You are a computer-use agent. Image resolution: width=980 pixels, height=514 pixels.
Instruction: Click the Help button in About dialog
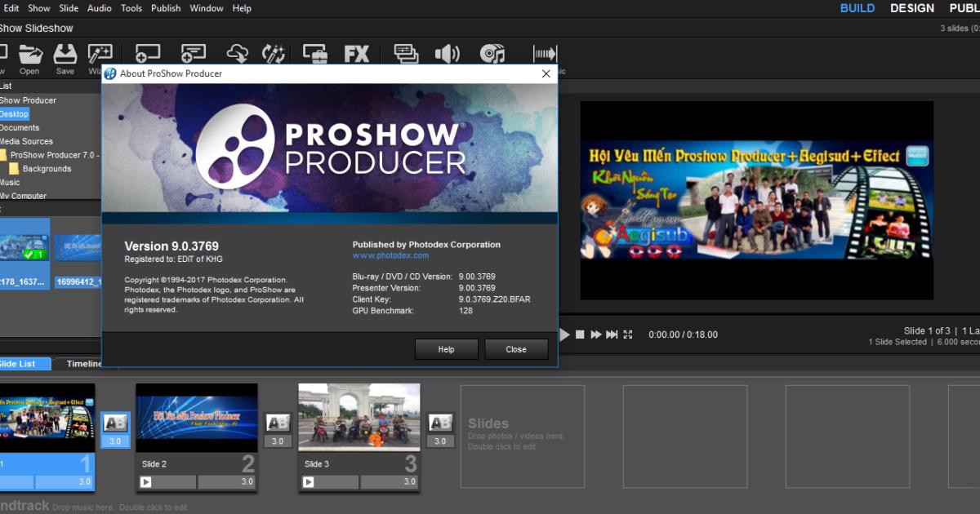coord(446,349)
